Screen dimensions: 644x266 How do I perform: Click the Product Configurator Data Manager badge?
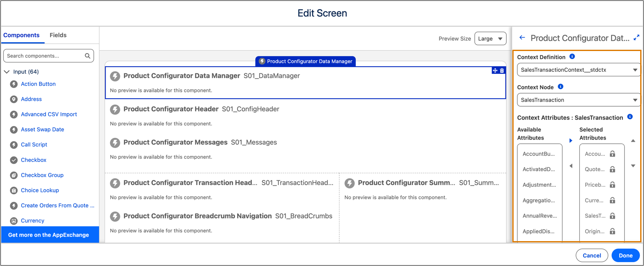tap(306, 61)
